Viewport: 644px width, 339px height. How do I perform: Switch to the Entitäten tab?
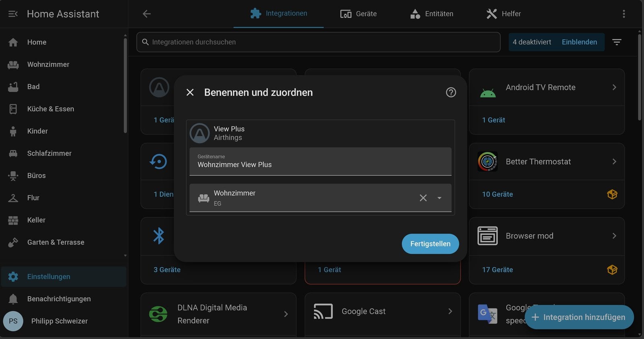tap(431, 14)
